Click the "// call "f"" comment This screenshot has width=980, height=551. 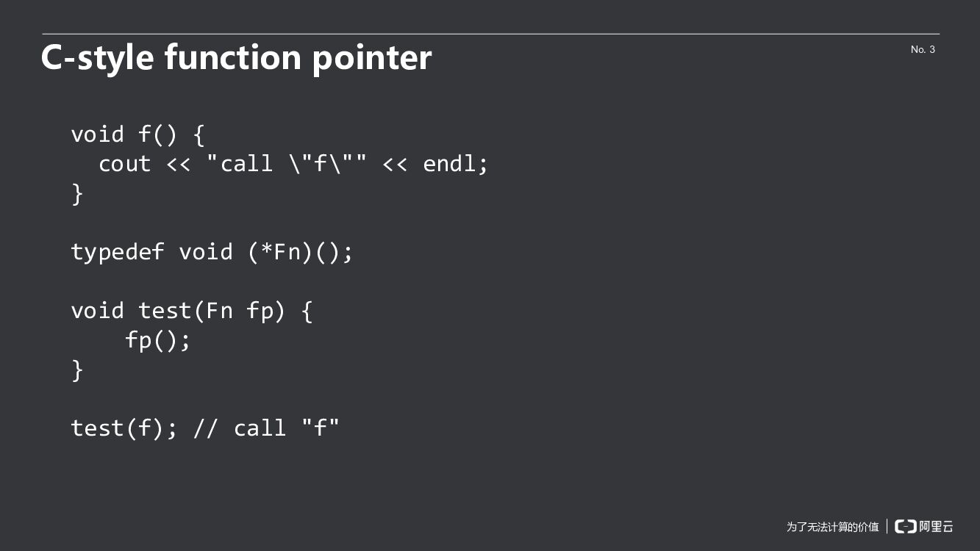[266, 428]
